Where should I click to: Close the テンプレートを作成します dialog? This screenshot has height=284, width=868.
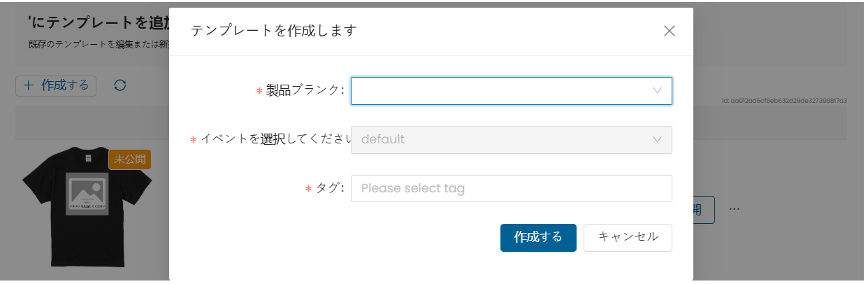tap(669, 31)
